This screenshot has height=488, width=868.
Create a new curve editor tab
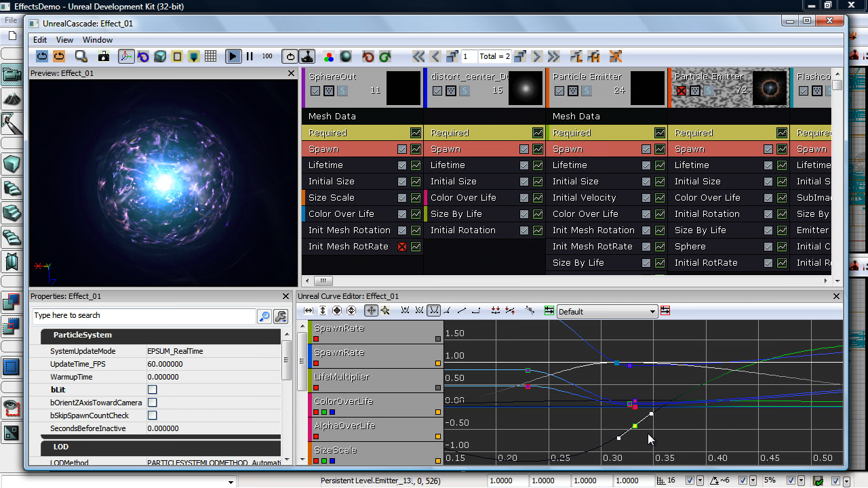(550, 310)
